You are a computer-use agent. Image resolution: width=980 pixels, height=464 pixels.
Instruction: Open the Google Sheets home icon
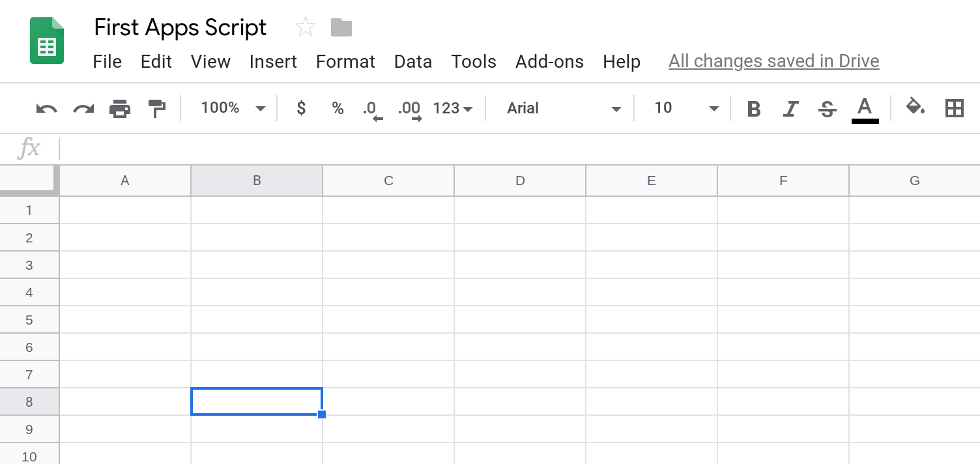[x=47, y=40]
